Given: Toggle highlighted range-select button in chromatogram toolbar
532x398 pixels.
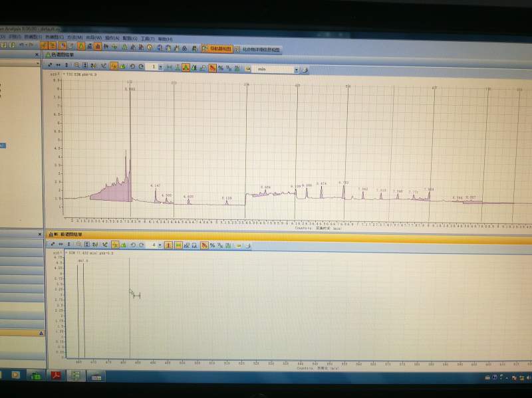Looking at the screenshot, I should 114,66.
